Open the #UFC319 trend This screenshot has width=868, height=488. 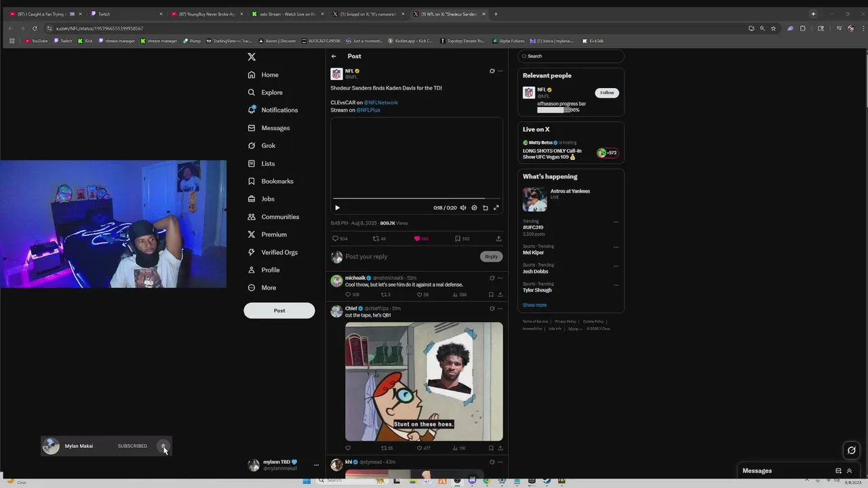533,228
